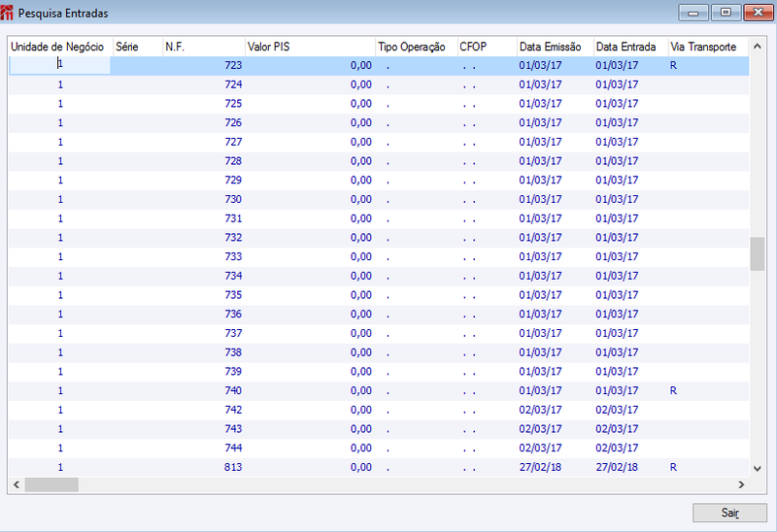
Task: Click horizontal scrollbar left arrow
Action: pos(17,484)
